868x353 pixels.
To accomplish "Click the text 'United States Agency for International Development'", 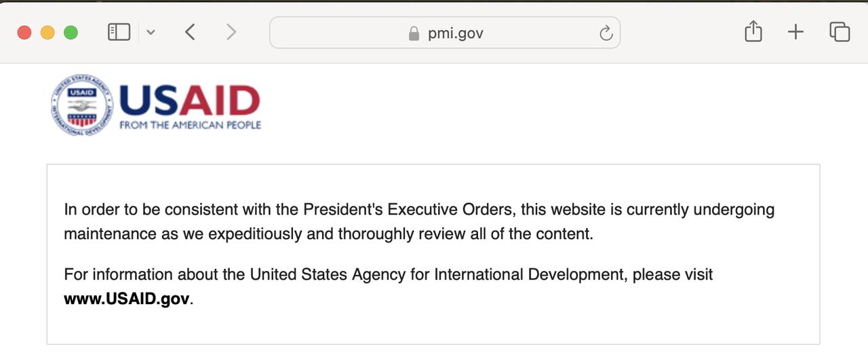I will [436, 275].
